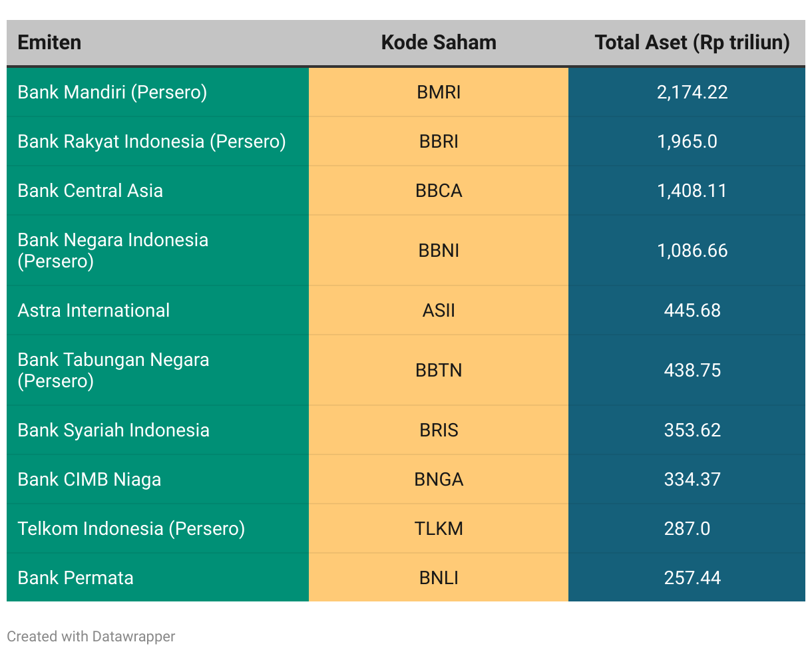Click the Created with Datawrapper credit
This screenshot has height=652, width=812.
pyautogui.click(x=91, y=636)
